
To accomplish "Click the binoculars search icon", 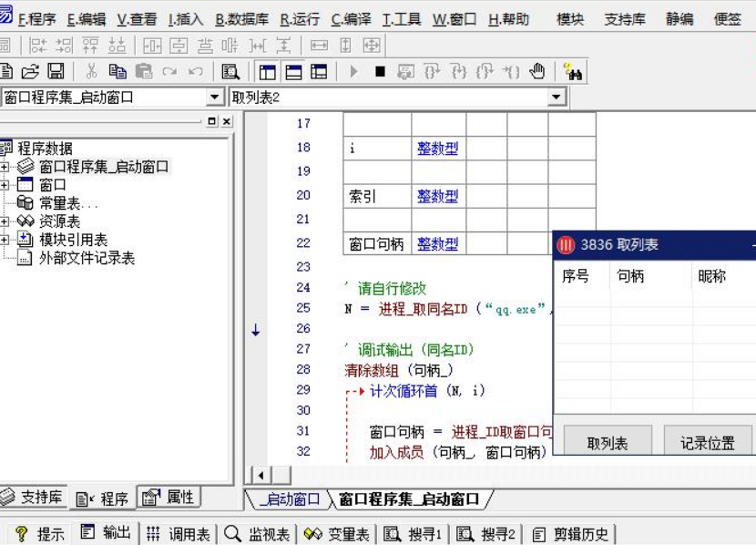I will pos(573,72).
